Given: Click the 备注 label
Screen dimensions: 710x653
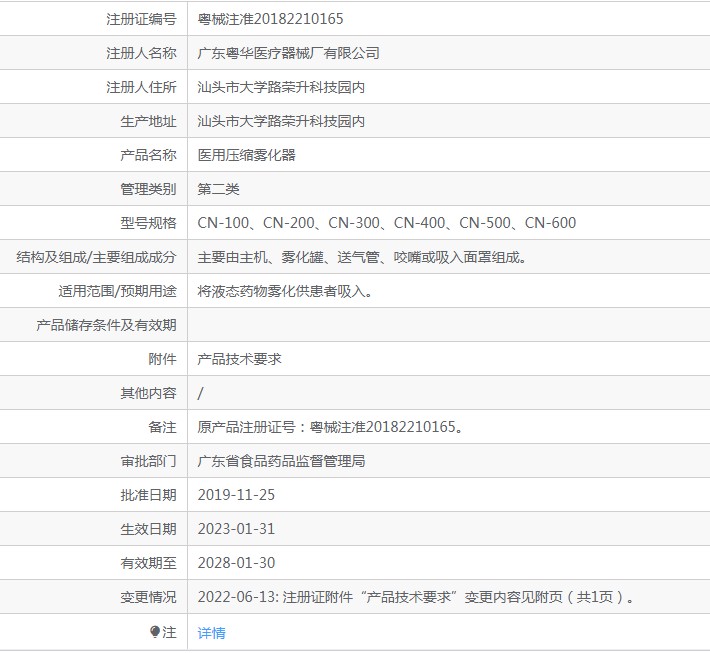Looking at the screenshot, I should point(163,427).
